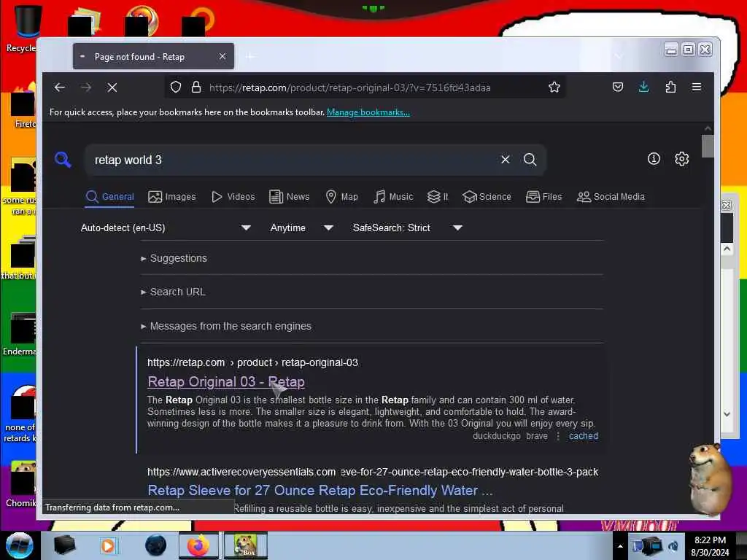
Task: Open the search engine info icon
Action: (x=654, y=158)
